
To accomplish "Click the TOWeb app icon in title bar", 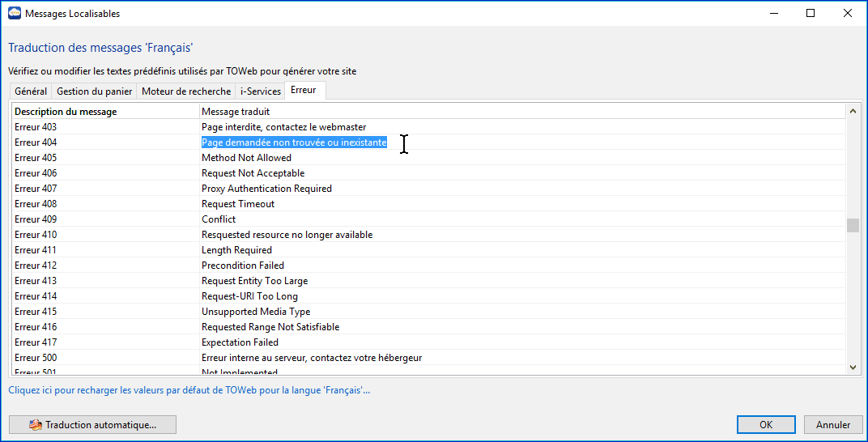I will 14,13.
